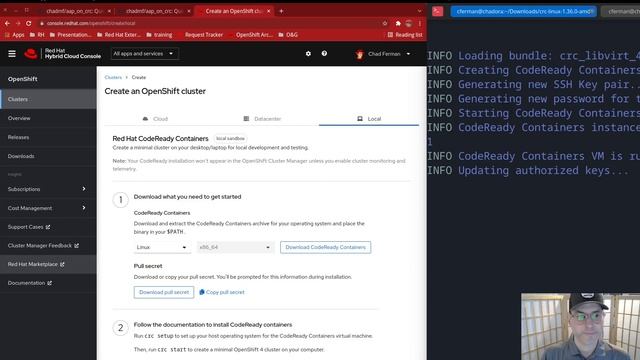Click the Chad Ferman user avatar
640x360 pixels.
click(360, 54)
